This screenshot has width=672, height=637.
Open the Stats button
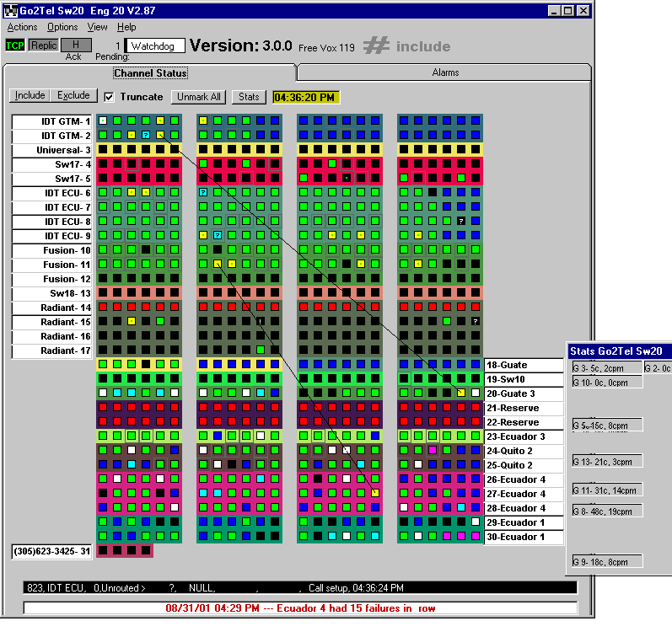point(249,97)
